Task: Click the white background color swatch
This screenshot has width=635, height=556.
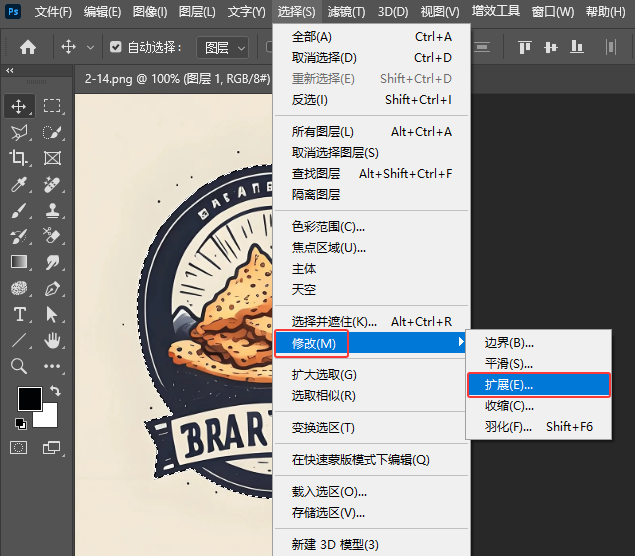Action: (49, 419)
